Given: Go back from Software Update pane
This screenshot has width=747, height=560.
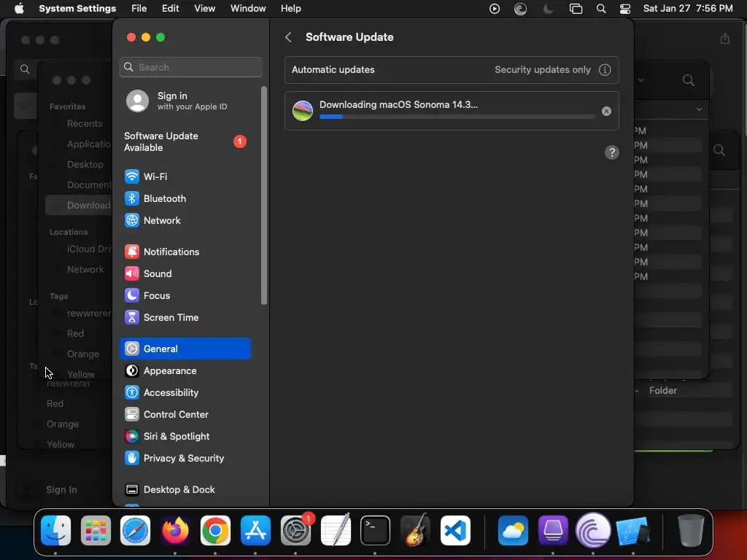Looking at the screenshot, I should tap(288, 37).
